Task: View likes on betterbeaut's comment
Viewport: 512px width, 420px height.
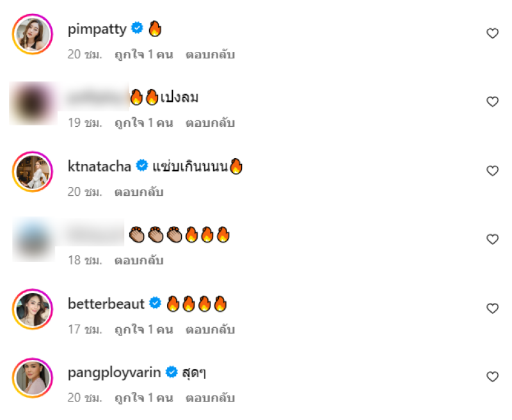Action: (143, 329)
